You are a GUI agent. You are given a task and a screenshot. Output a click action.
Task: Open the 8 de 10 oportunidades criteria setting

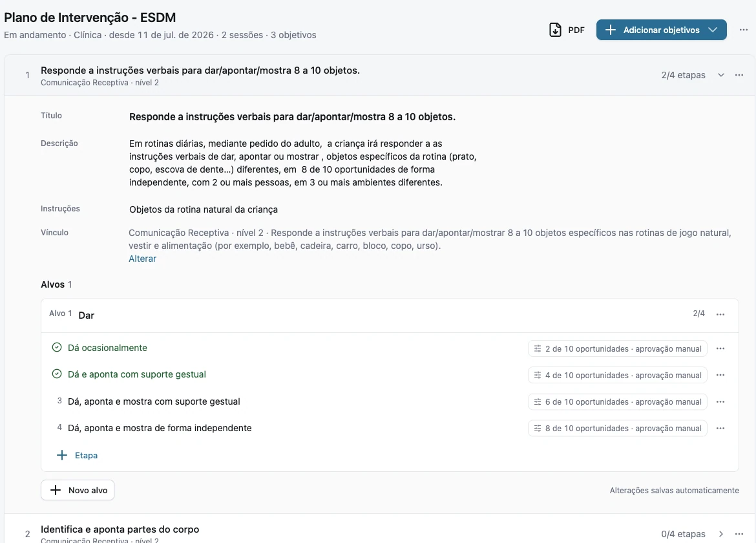point(618,428)
